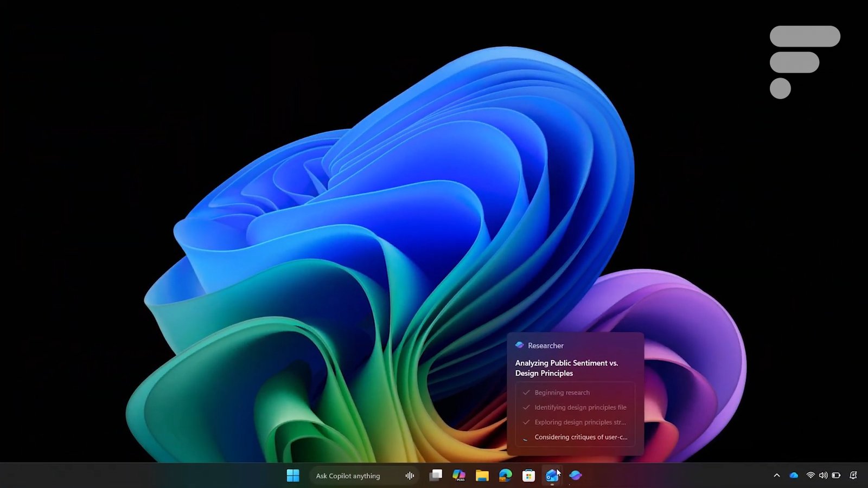The height and width of the screenshot is (488, 868).
Task: Open Task View from the taskbar
Action: click(x=436, y=476)
